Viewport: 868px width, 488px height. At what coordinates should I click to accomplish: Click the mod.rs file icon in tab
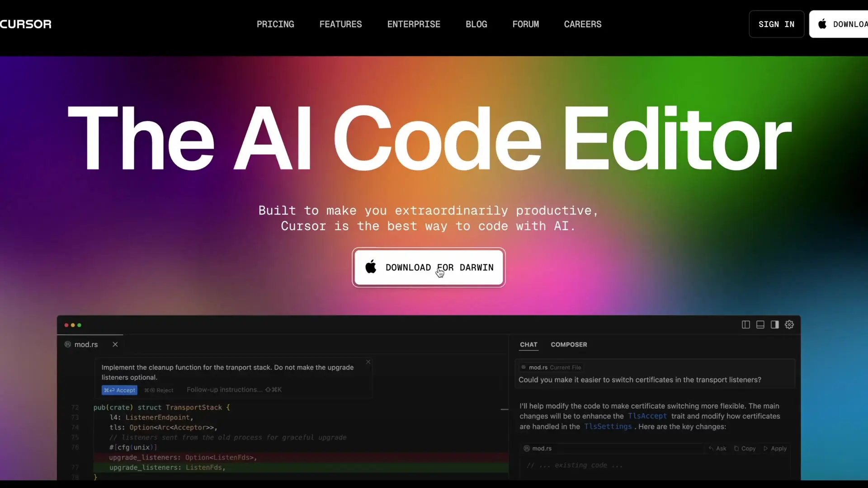(68, 344)
